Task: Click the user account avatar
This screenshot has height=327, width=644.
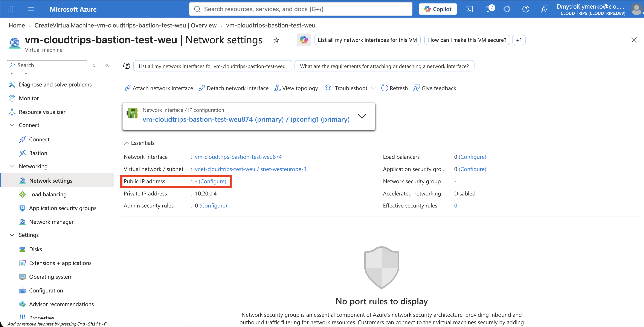Action: pyautogui.click(x=636, y=9)
